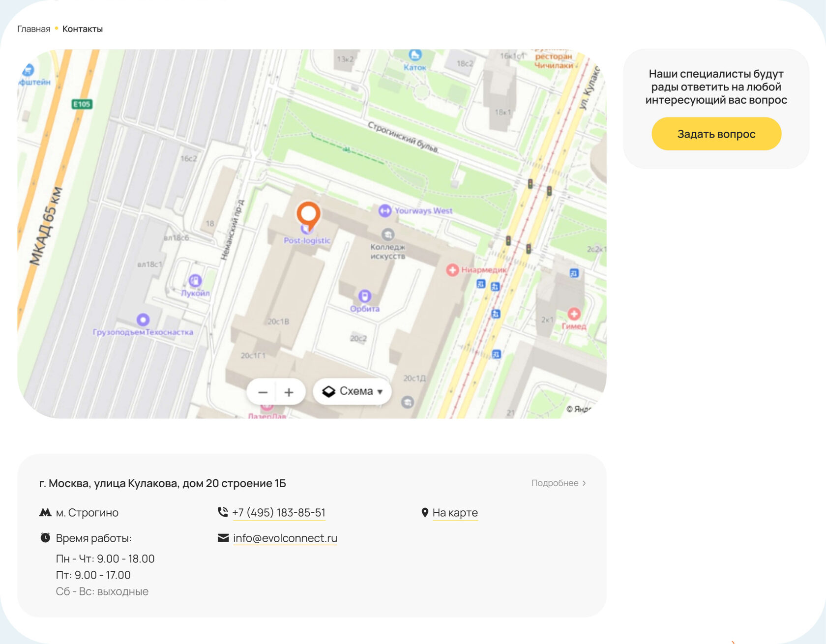Click the building label 20с1Д on map

click(x=414, y=378)
